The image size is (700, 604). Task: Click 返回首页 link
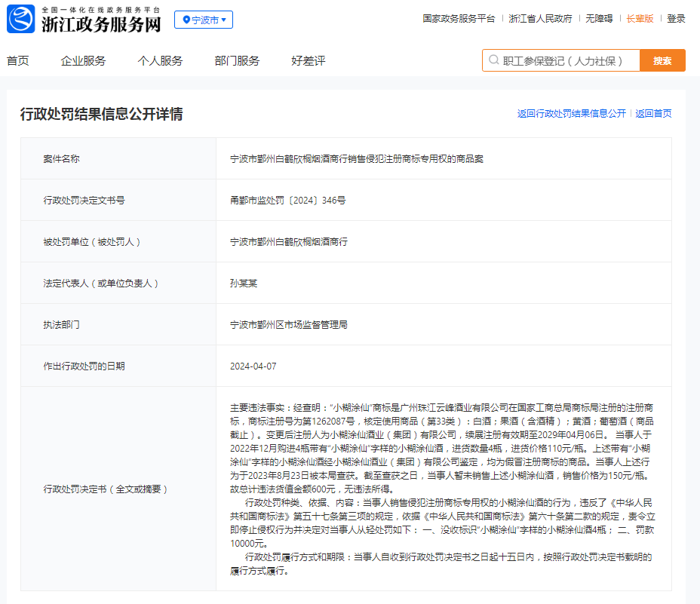653,114
